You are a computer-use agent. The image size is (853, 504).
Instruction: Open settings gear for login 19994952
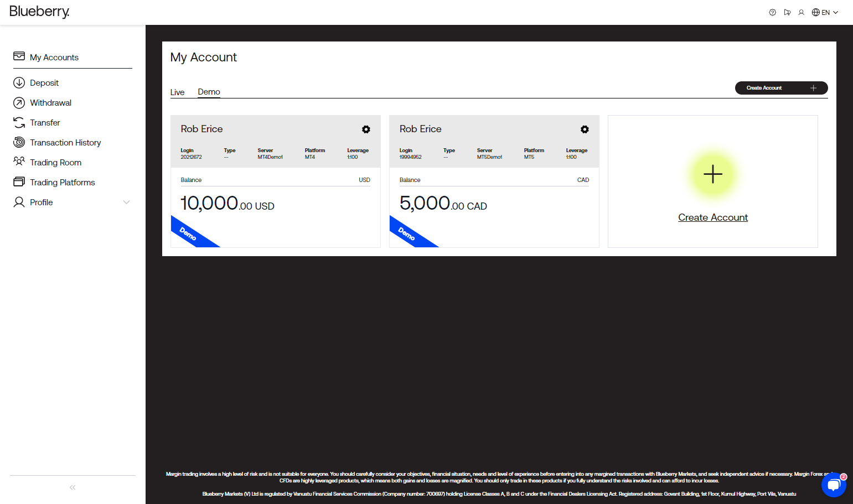[585, 129]
